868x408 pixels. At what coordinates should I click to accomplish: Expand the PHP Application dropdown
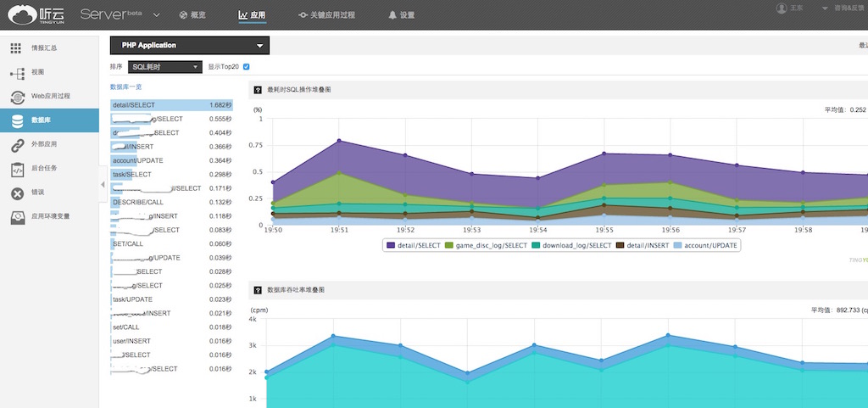(x=190, y=46)
